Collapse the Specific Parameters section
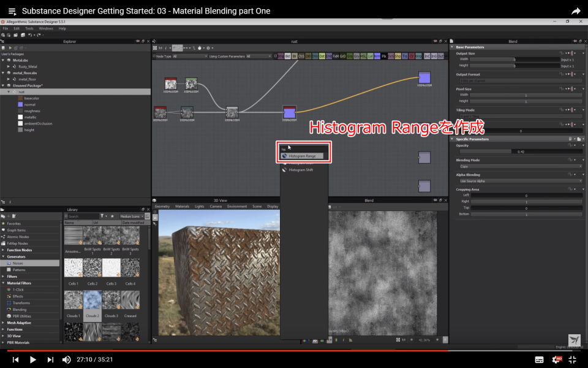The height and width of the screenshot is (368, 588). [452, 139]
